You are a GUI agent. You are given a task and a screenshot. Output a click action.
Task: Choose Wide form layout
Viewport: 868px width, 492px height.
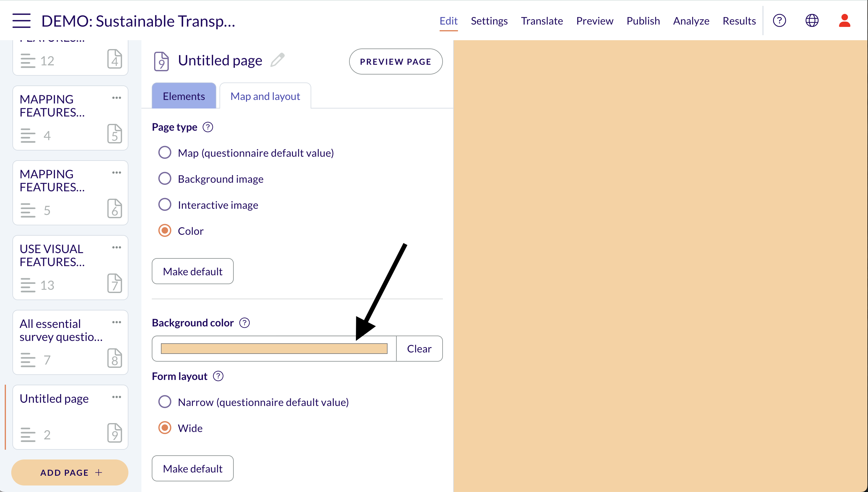click(x=164, y=428)
